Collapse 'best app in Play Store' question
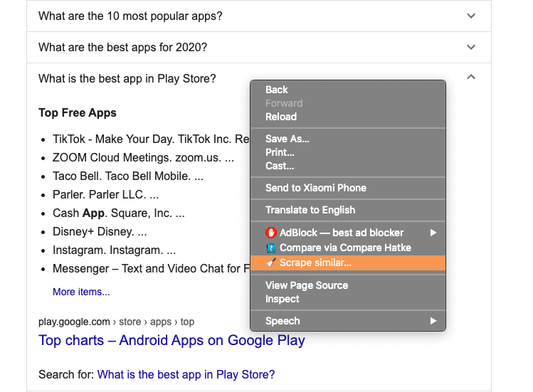The image size is (533, 392). coord(471,77)
